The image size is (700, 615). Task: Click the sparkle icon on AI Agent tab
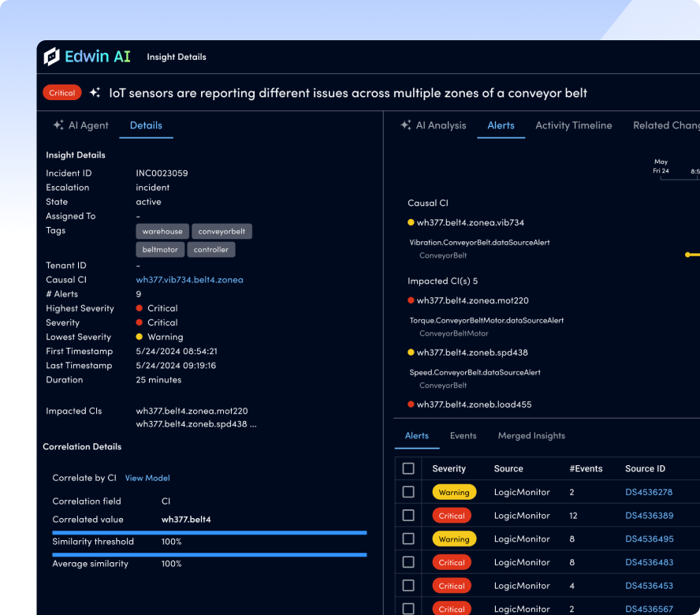[x=58, y=125]
